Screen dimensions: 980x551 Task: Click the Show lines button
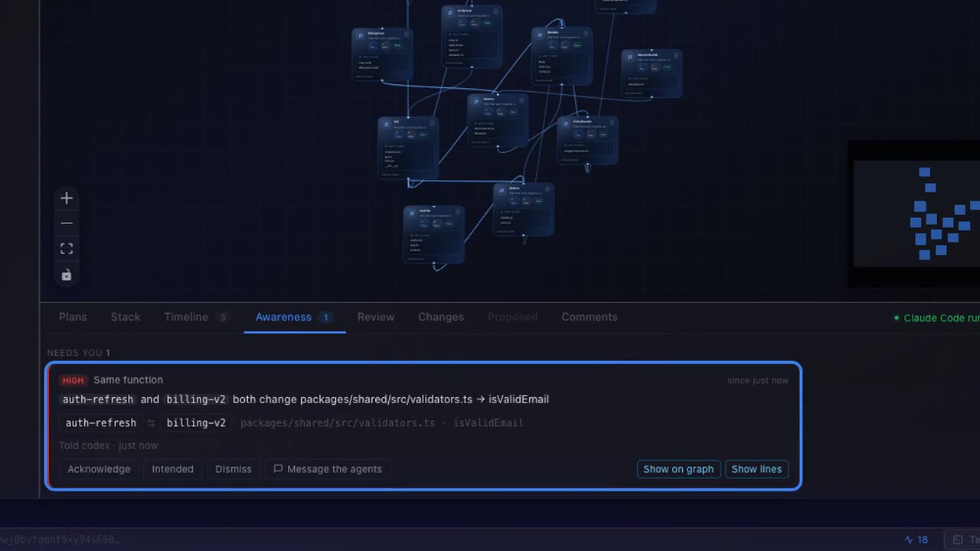coord(756,469)
